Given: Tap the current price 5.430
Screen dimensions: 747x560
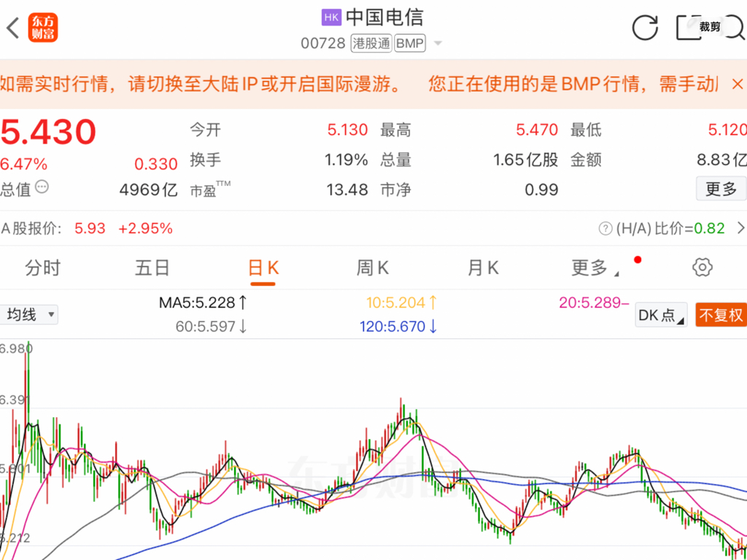Looking at the screenshot, I should tap(48, 132).
